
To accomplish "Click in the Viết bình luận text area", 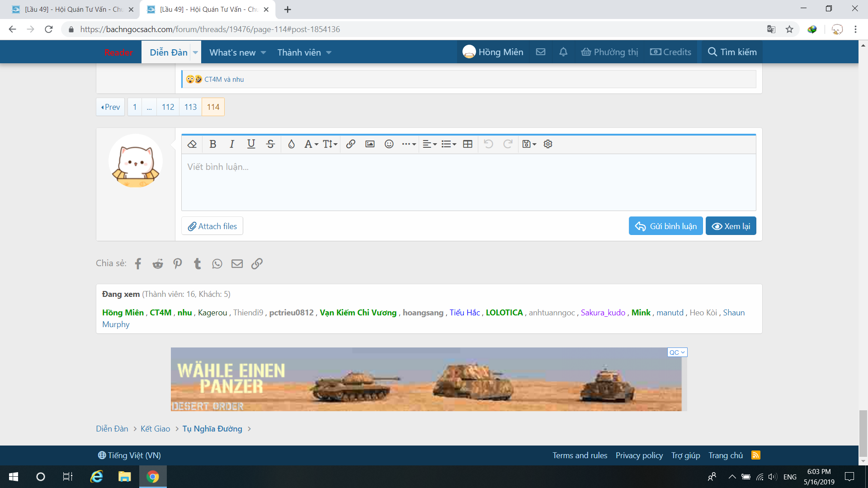I will click(468, 183).
